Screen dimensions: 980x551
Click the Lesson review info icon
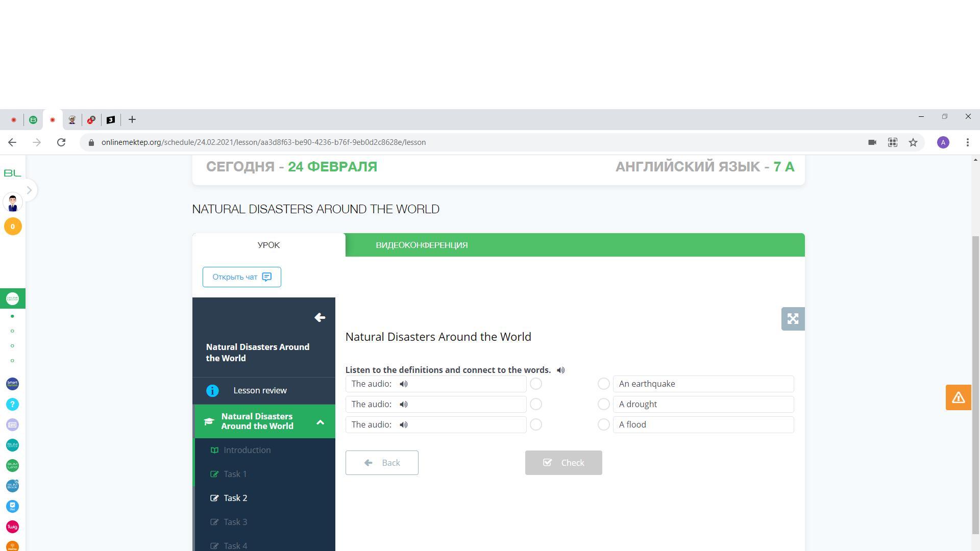pos(212,391)
